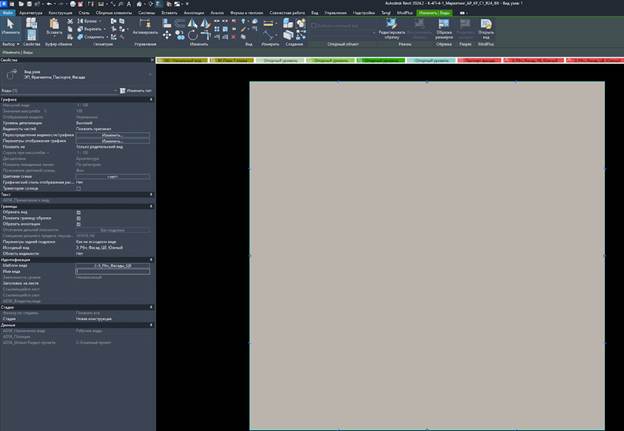Click Изменить button for Параметры отображения графики
The image size is (624, 431).
pos(113,141)
